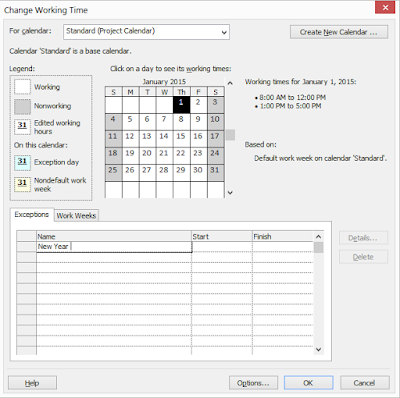Select January 2 in the calendar
Screen dimensions: 400x398
[198, 105]
